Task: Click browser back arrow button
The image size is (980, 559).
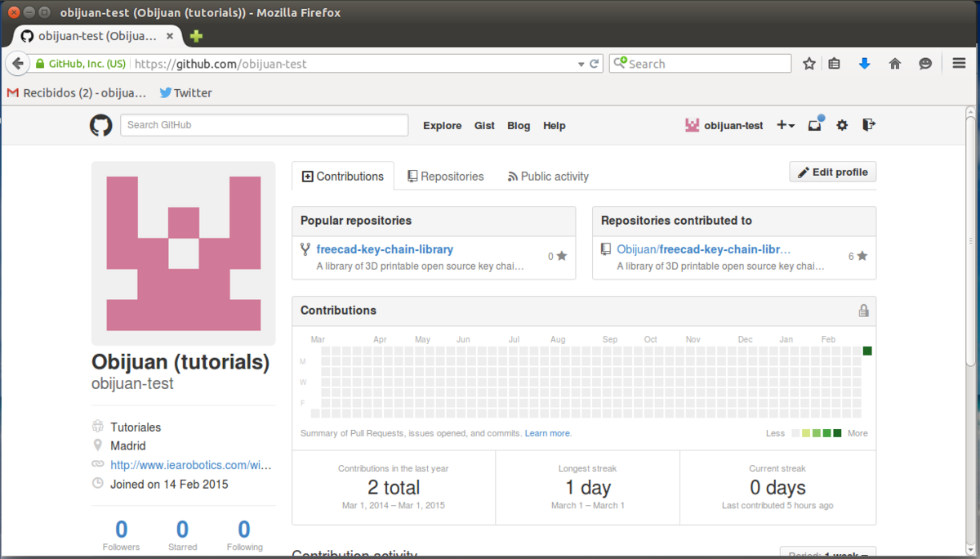Action: (x=18, y=64)
